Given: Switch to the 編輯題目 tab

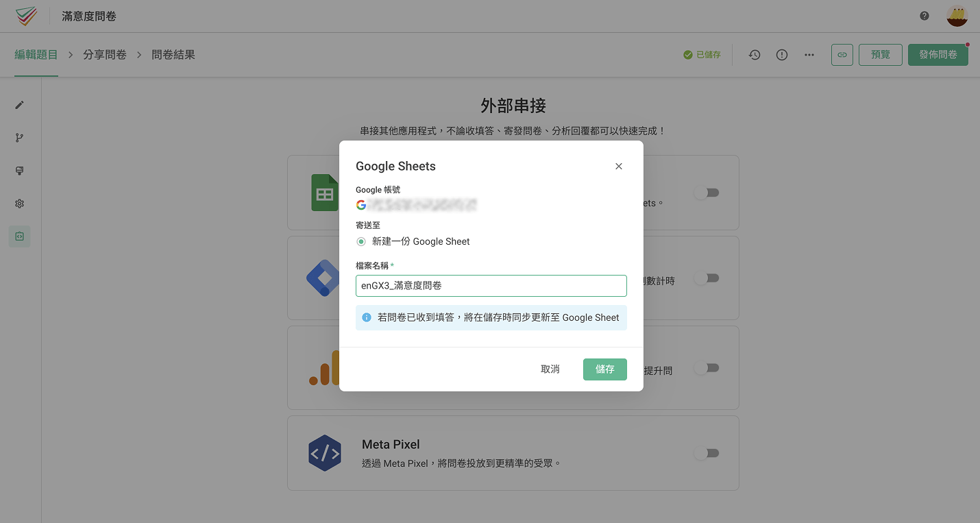Looking at the screenshot, I should (x=36, y=55).
